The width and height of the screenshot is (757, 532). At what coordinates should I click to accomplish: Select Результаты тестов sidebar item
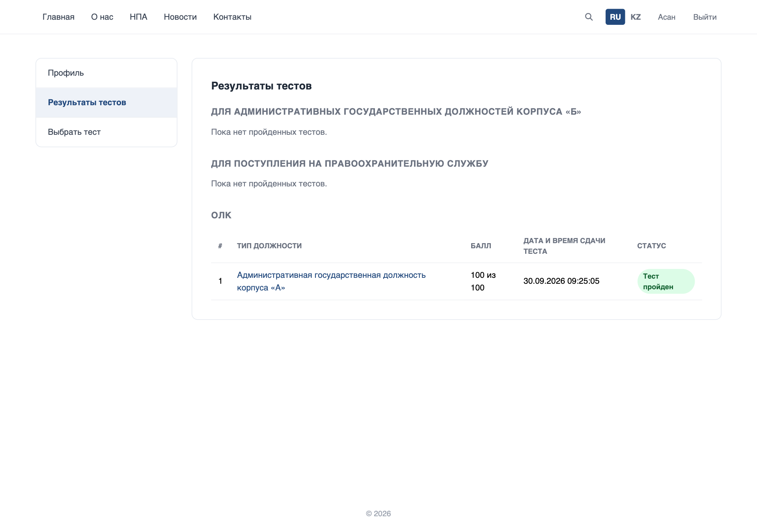point(106,102)
